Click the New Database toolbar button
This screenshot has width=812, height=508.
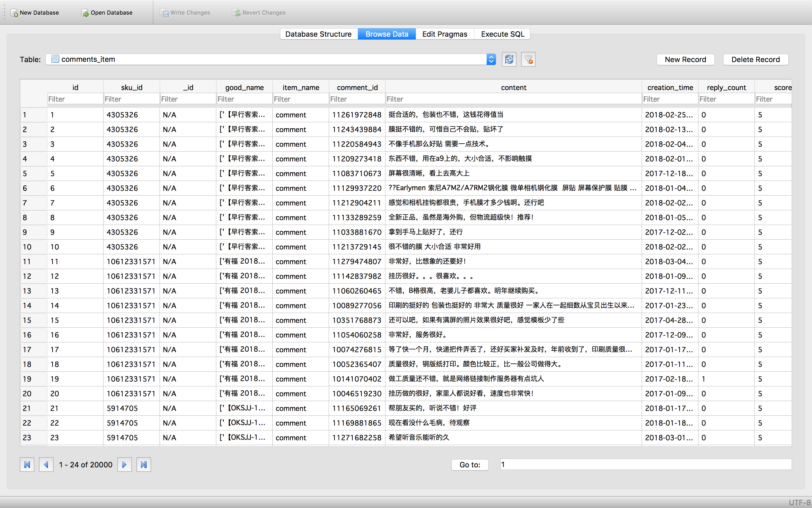[35, 13]
